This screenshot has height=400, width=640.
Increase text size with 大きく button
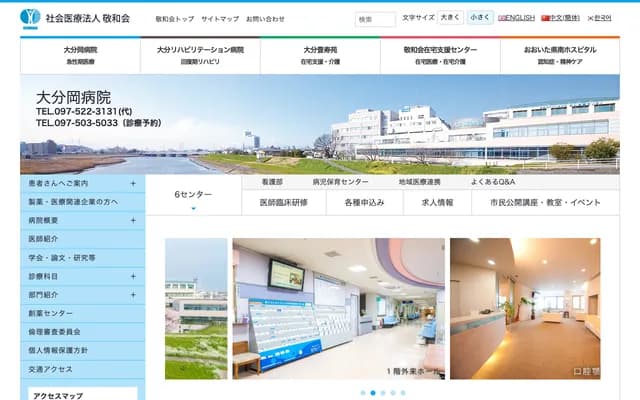point(450,18)
